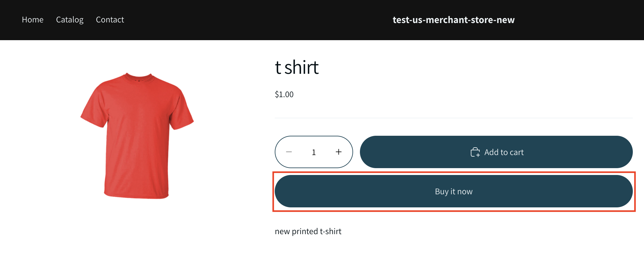644x274 pixels.
Task: Click the highlighted Buy it now area
Action: (453, 191)
